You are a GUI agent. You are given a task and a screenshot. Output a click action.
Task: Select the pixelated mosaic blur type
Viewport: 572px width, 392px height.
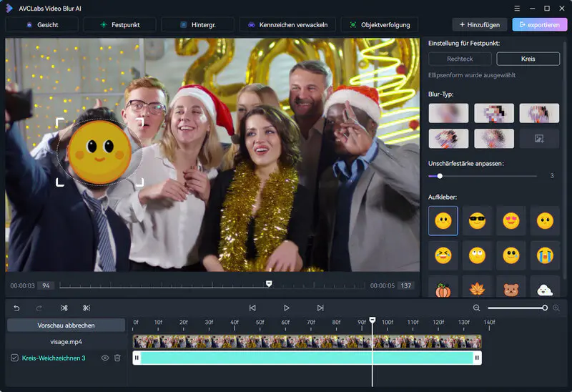[x=494, y=113]
